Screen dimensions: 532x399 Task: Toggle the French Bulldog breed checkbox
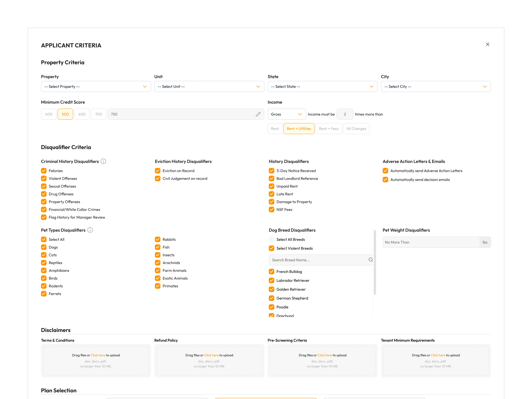click(x=272, y=272)
